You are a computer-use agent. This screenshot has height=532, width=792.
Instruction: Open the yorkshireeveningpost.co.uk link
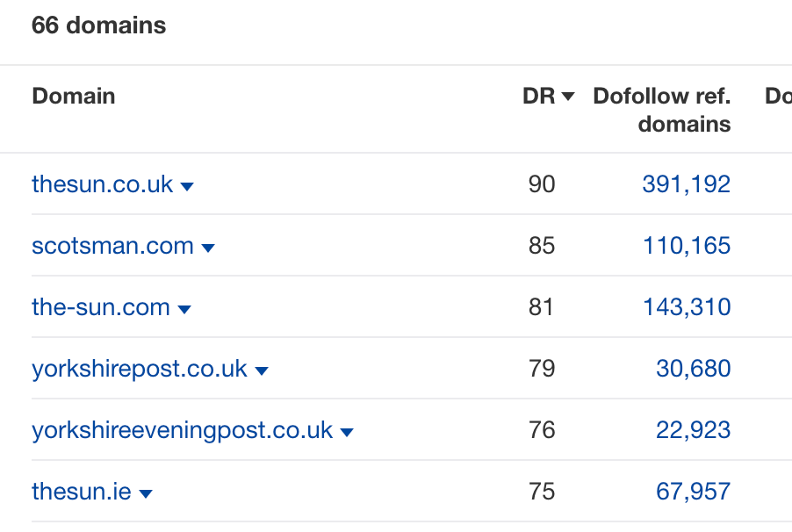(x=181, y=430)
